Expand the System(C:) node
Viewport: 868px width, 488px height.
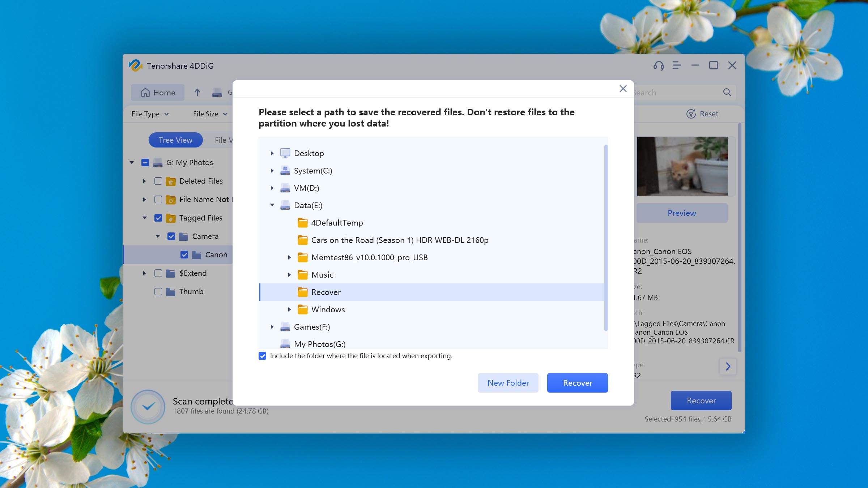point(272,171)
